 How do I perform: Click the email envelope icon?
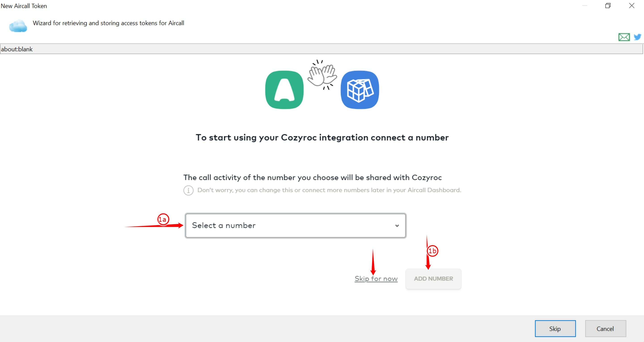pyautogui.click(x=624, y=37)
